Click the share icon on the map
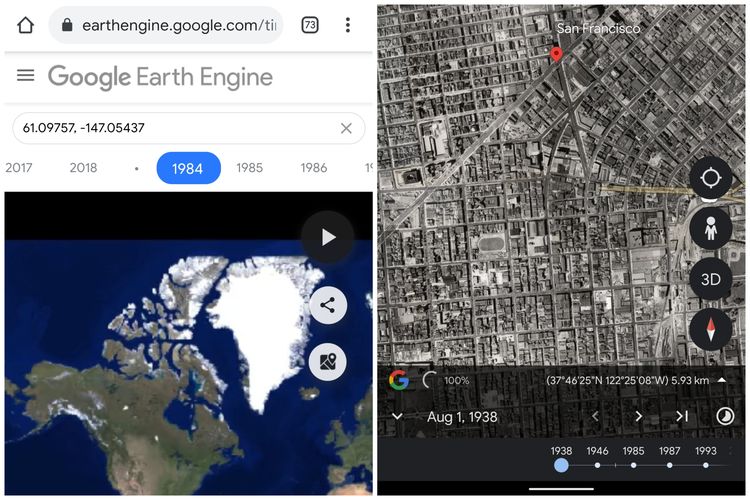The image size is (750, 500). click(328, 305)
